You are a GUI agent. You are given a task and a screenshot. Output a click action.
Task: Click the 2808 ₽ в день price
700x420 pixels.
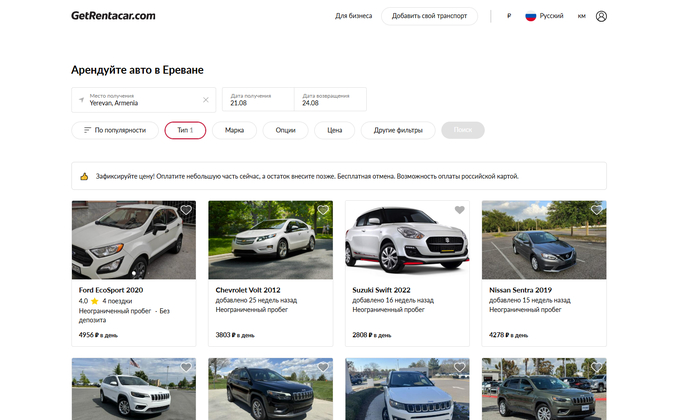pyautogui.click(x=371, y=335)
